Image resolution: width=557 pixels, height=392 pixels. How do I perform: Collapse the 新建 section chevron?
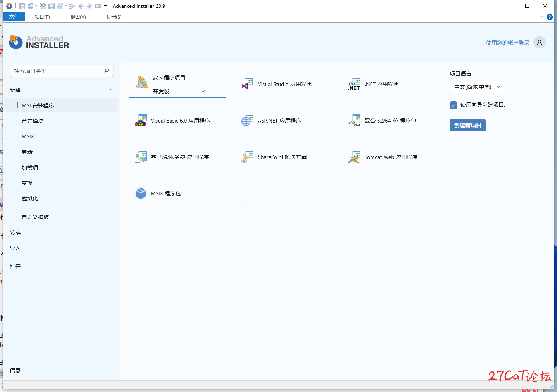(x=110, y=90)
